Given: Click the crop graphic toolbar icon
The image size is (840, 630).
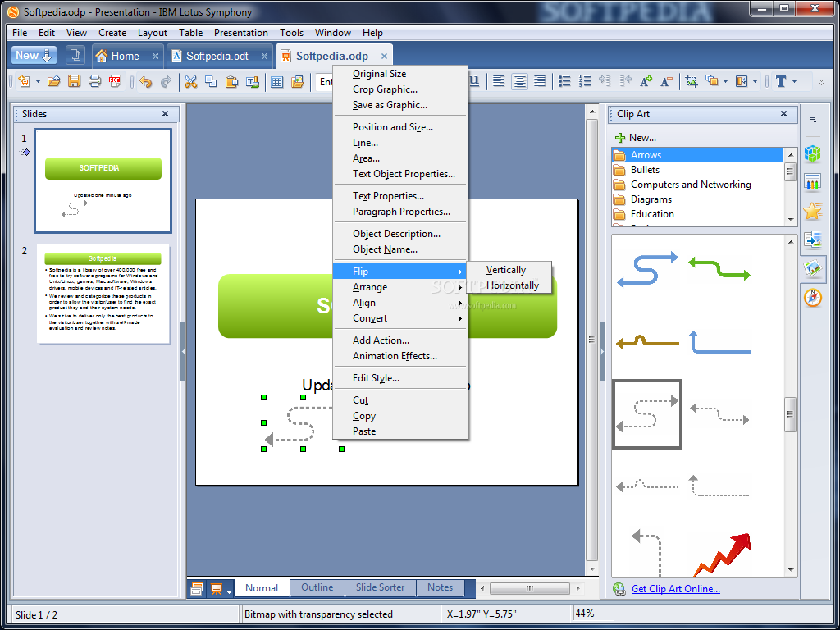Looking at the screenshot, I should click(691, 81).
